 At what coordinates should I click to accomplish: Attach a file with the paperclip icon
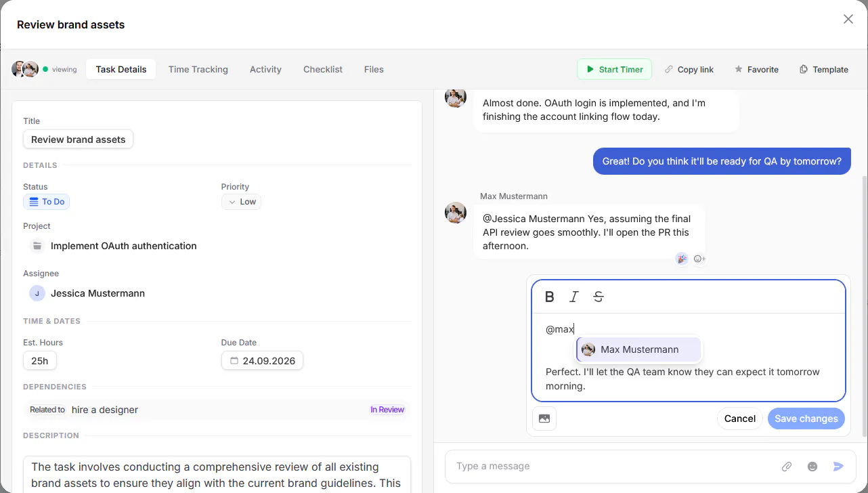point(787,466)
